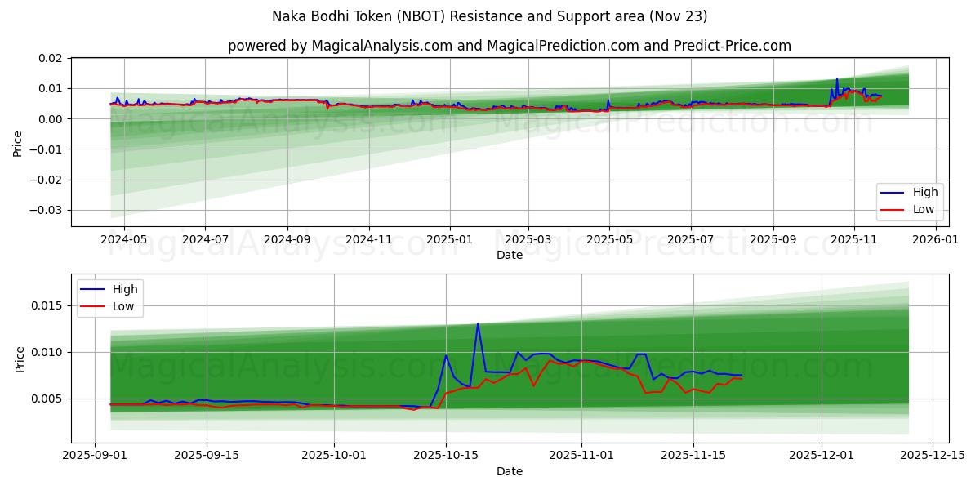Select the Date axis label on bottom chart
The height and width of the screenshot is (490, 980).
pyautogui.click(x=508, y=471)
